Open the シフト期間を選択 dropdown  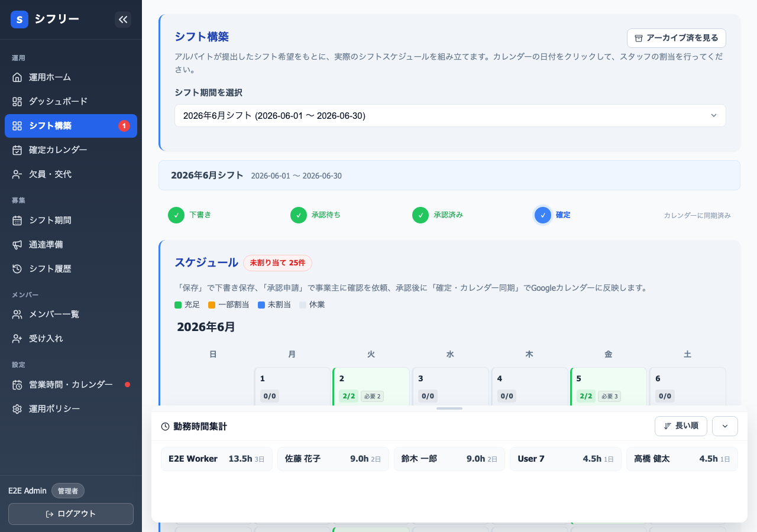(450, 116)
